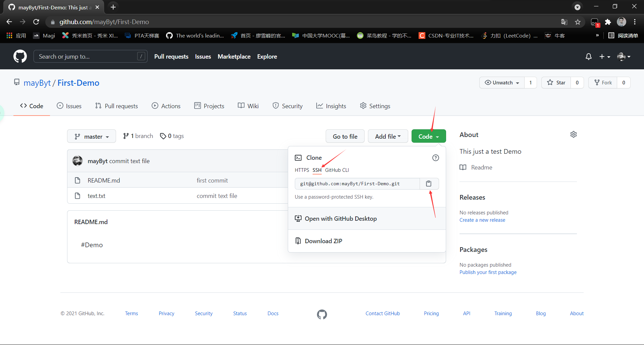
Task: Open a new browser tab
Action: point(113,7)
